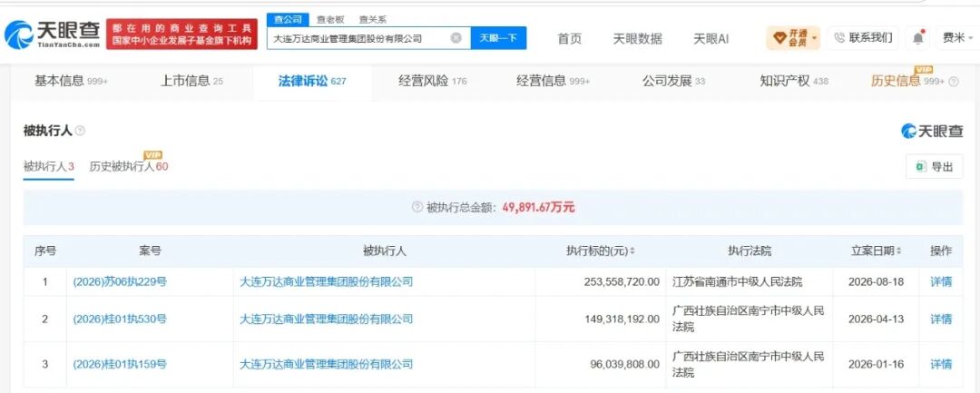Select the 查关系 search mode tab

point(373,19)
